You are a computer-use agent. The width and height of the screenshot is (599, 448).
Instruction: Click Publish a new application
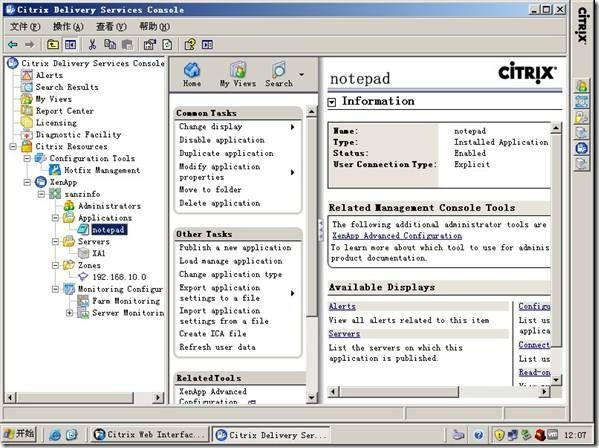(235, 247)
